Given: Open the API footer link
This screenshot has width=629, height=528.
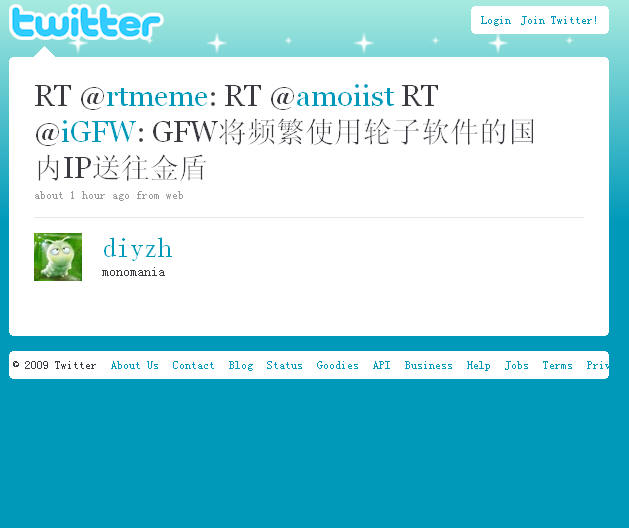Looking at the screenshot, I should 381,365.
